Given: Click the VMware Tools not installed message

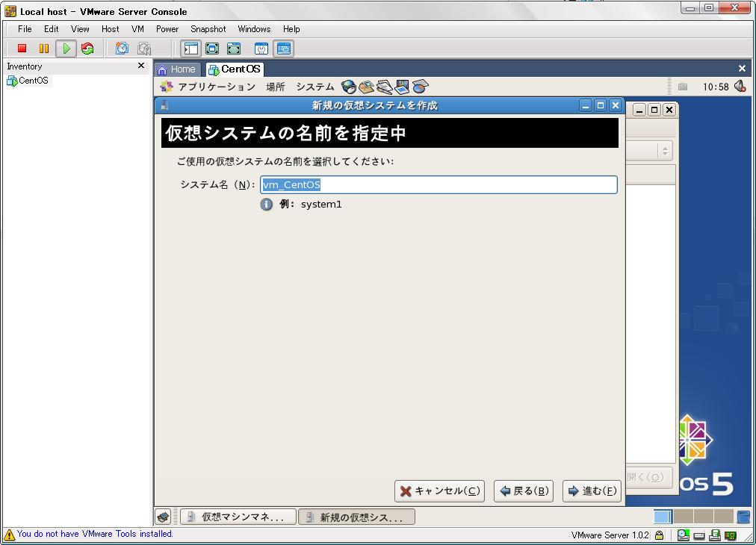Looking at the screenshot, I should 95,534.
